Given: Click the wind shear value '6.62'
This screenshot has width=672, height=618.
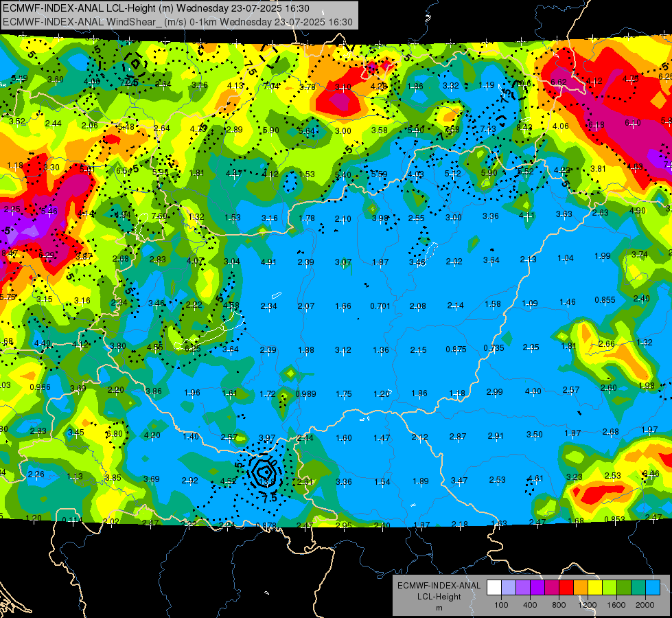Looking at the screenshot, I should tap(559, 82).
